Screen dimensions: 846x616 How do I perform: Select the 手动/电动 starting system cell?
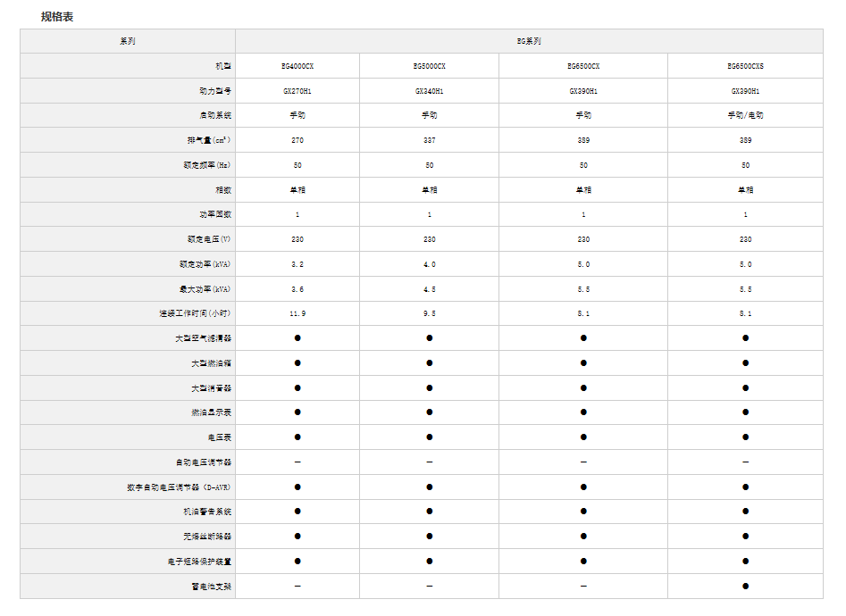click(x=746, y=115)
